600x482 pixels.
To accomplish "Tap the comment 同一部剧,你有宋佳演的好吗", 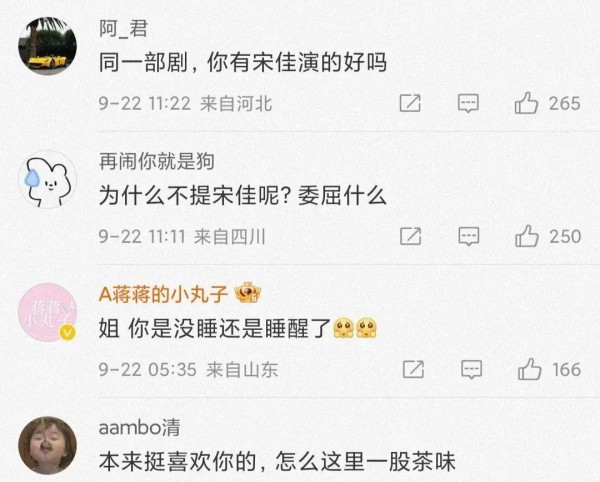I will click(x=243, y=62).
